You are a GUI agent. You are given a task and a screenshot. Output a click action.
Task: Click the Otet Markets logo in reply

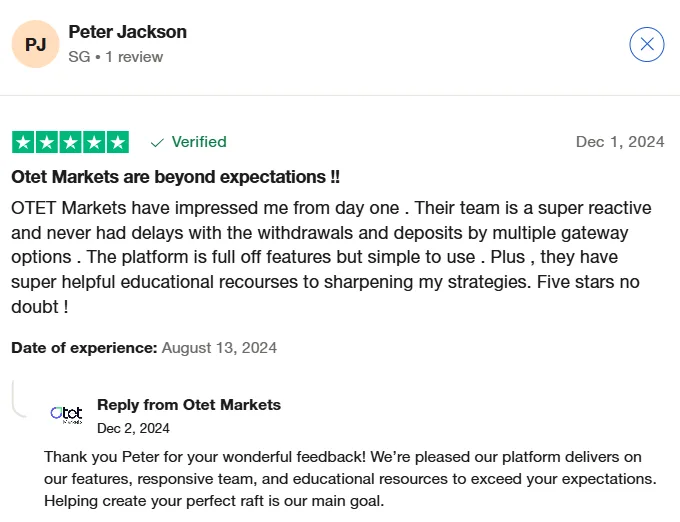(66, 413)
